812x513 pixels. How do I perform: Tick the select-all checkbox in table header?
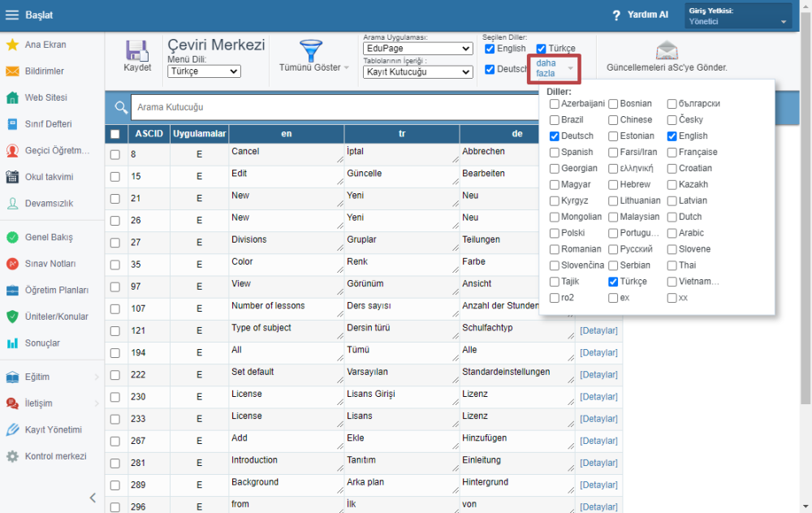click(x=115, y=134)
